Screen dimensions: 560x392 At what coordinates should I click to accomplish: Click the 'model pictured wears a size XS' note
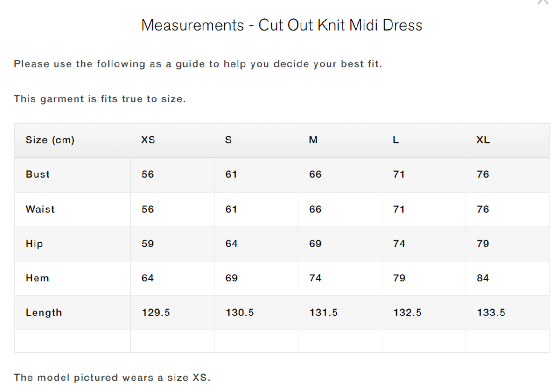(112, 378)
